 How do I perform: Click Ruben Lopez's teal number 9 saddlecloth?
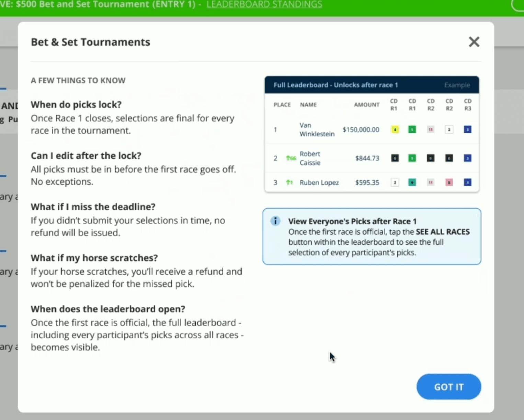pyautogui.click(x=412, y=183)
